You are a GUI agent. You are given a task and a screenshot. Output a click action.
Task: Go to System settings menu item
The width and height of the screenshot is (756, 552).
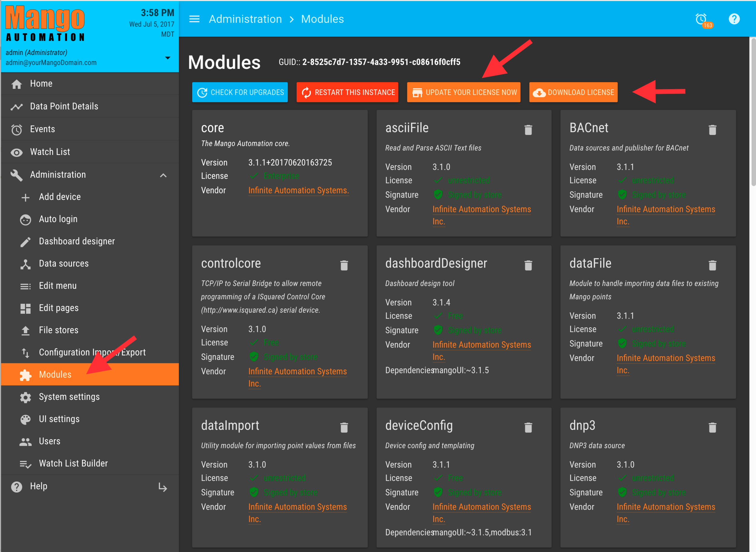coord(69,397)
